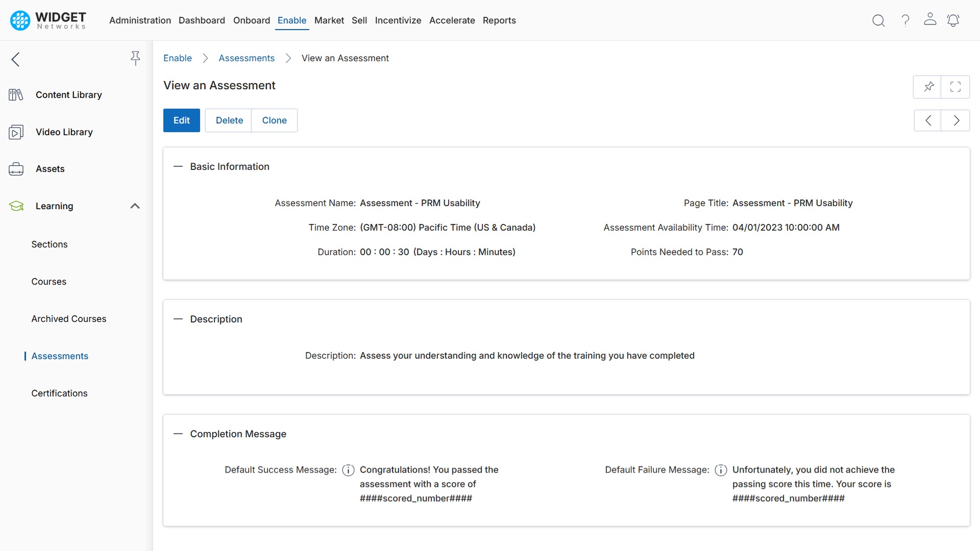Open the Incentivize menu
The height and width of the screenshot is (551, 980).
[x=398, y=20]
